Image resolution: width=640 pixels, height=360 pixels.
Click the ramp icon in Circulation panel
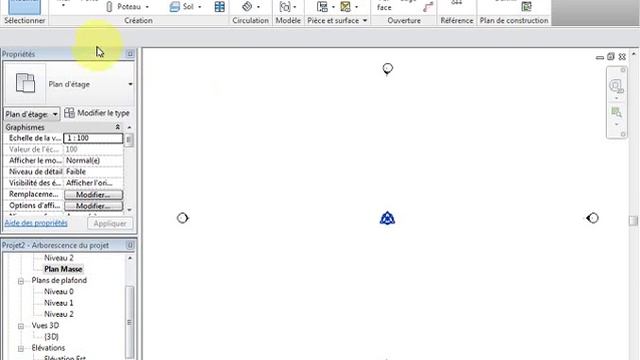tap(247, 6)
